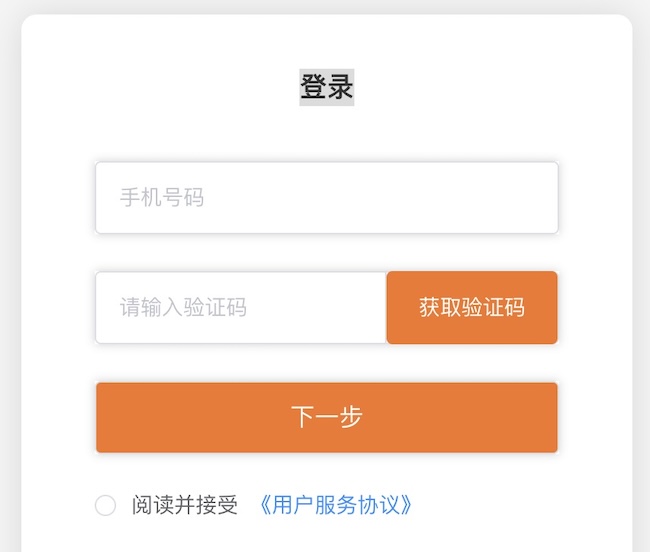Proceed by clicking the wide orange 下一步 bar
Screen dimensions: 650x552
click(326, 417)
